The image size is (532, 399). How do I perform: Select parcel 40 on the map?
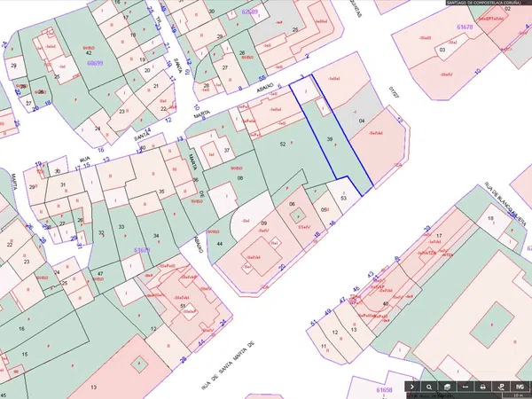(x=385, y=303)
